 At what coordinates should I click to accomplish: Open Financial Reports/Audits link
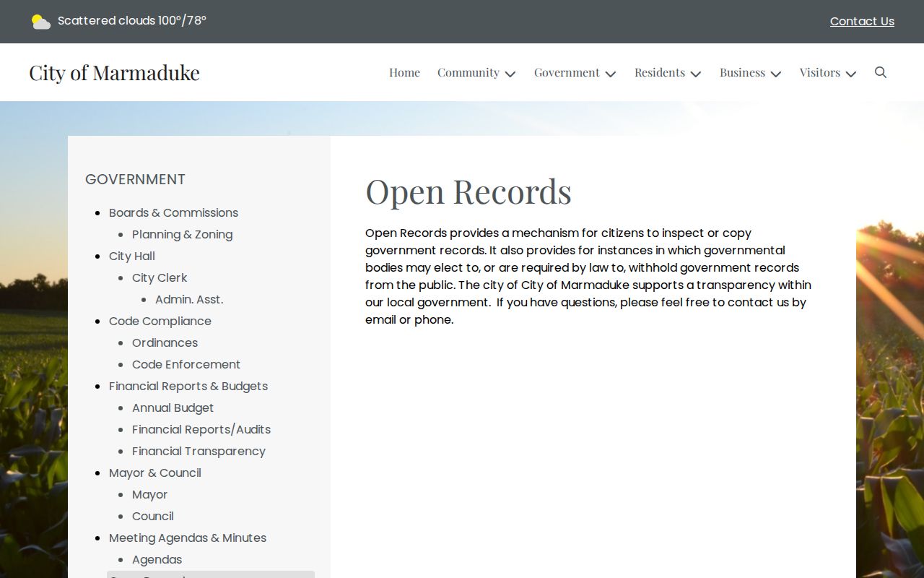[x=201, y=429]
